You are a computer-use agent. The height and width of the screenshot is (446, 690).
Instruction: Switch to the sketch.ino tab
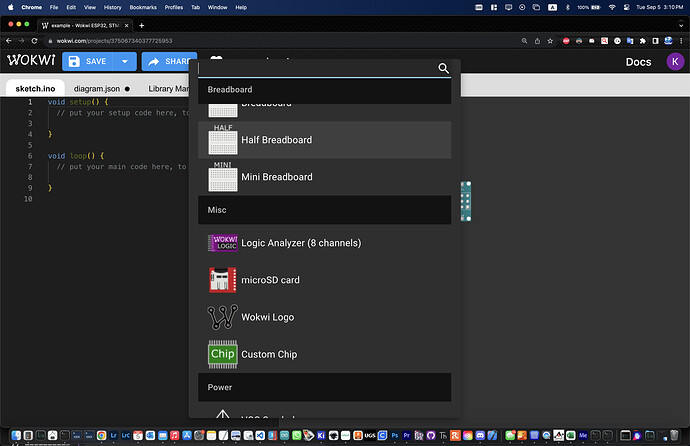coord(33,88)
